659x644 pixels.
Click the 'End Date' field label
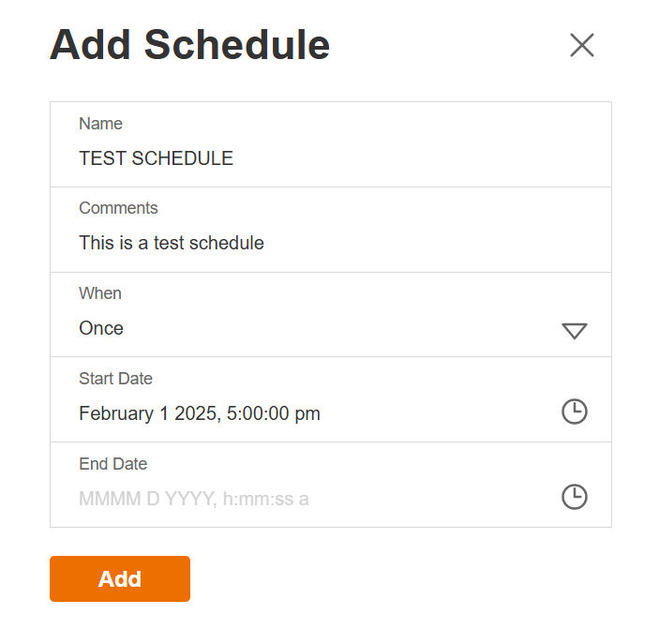coord(112,464)
